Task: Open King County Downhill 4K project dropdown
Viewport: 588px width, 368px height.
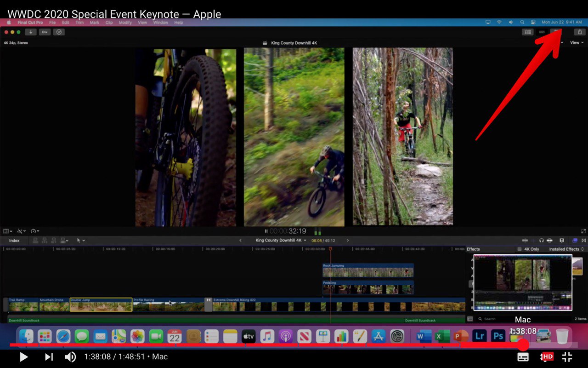Action: (x=281, y=241)
